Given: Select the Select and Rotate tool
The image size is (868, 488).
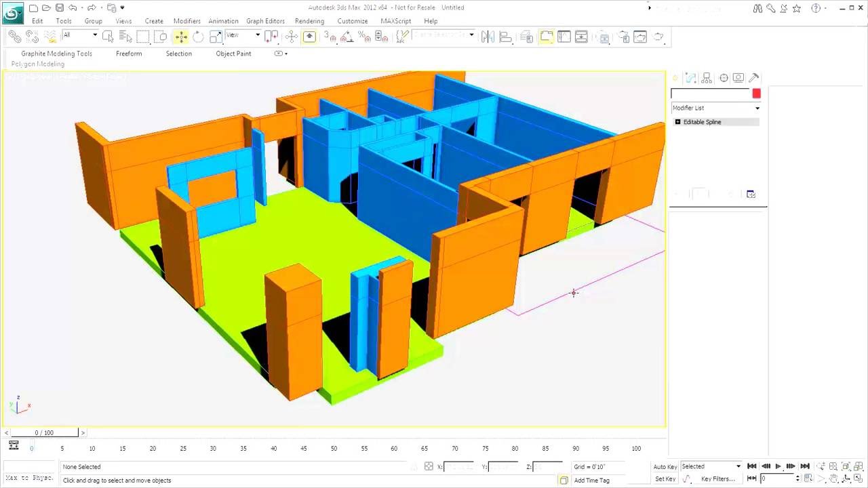Looking at the screenshot, I should (197, 36).
